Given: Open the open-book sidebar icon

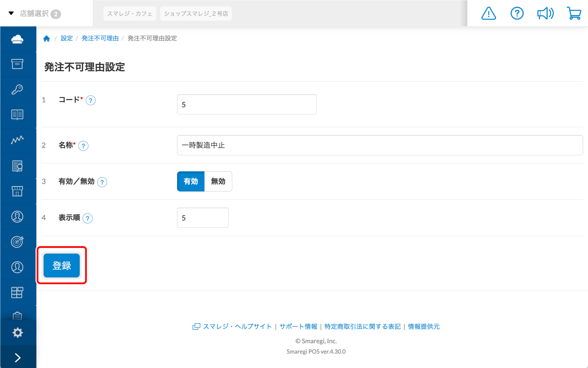Looking at the screenshot, I should pyautogui.click(x=18, y=115).
